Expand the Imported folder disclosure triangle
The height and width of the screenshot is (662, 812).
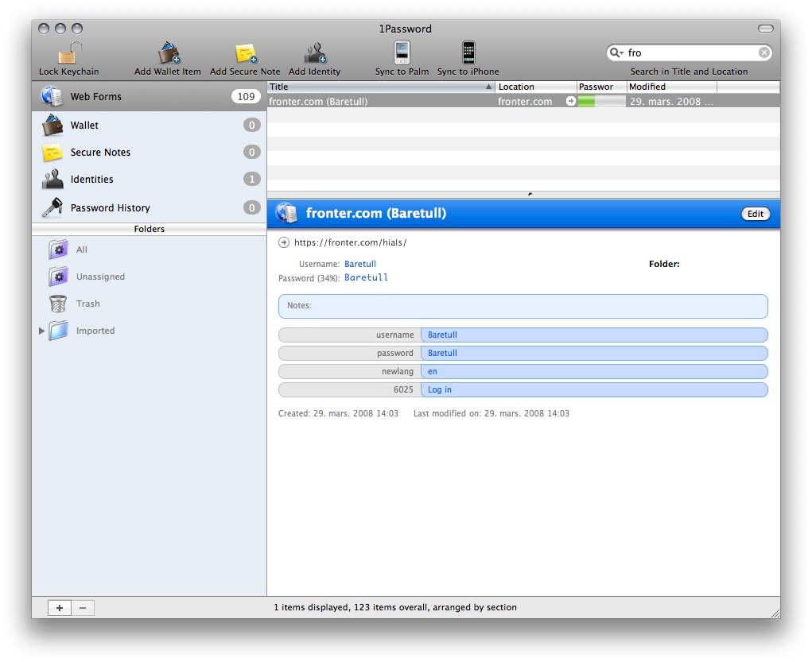41,331
